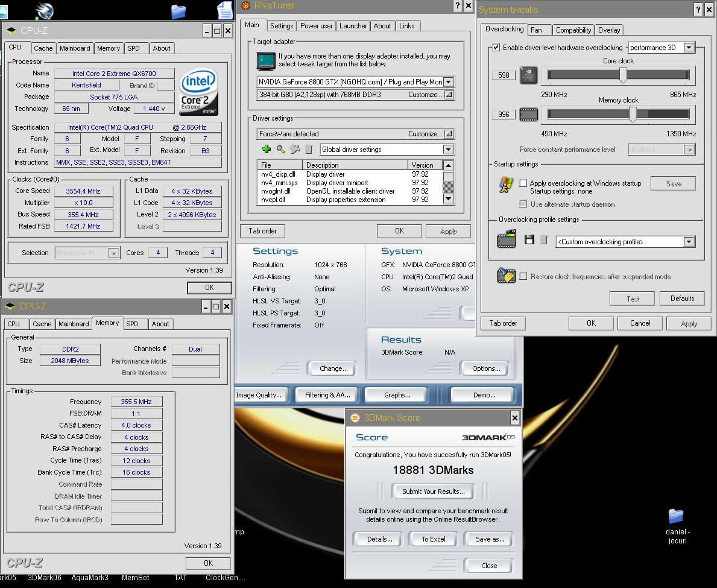Viewport: 717px width, 588px height.
Task: Click the monitor icon in the Target adapter group
Action: coord(266,61)
